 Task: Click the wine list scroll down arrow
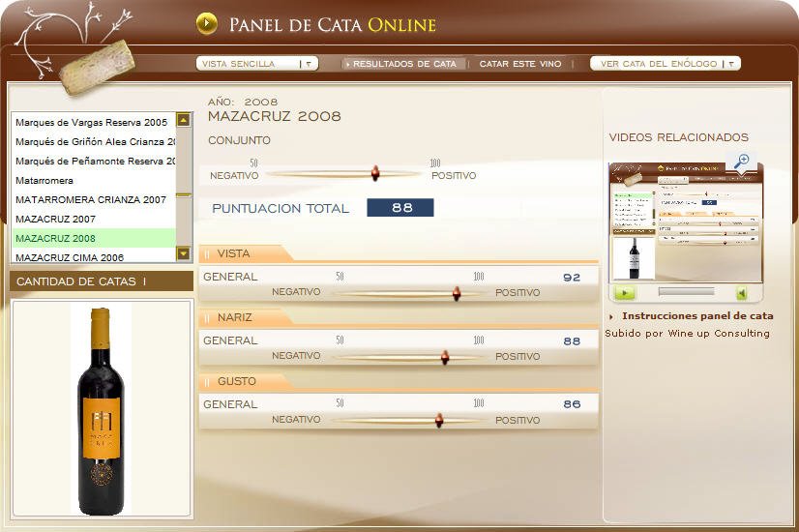[183, 252]
